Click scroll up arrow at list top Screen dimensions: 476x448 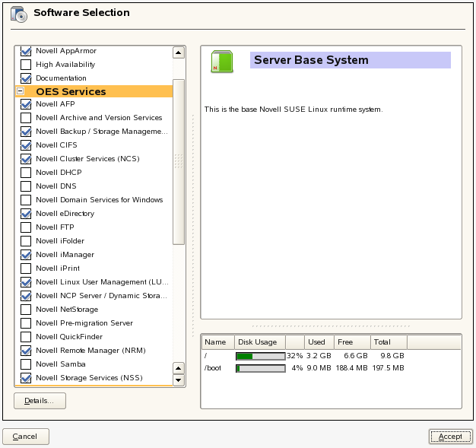coord(179,52)
